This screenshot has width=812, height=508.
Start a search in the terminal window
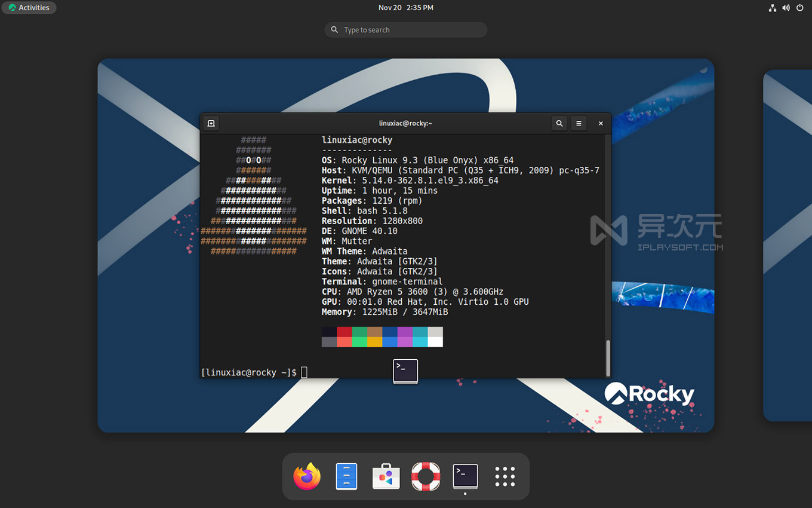559,123
